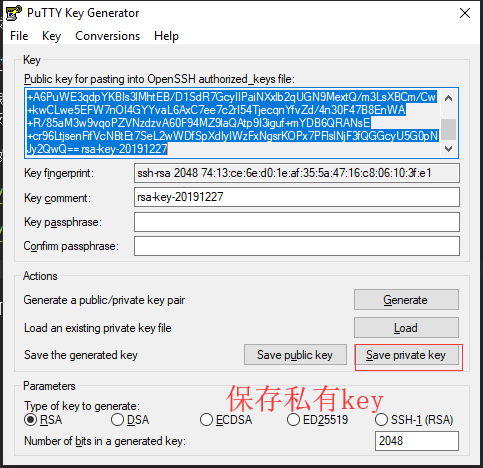Image resolution: width=483 pixels, height=468 pixels.
Task: Click the public key scrollbar up arrow
Action: click(449, 98)
